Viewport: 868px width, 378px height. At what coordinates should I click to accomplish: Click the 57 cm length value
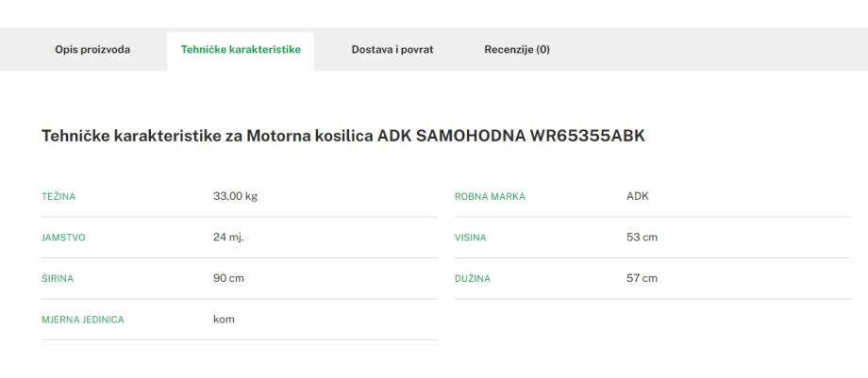pos(642,278)
